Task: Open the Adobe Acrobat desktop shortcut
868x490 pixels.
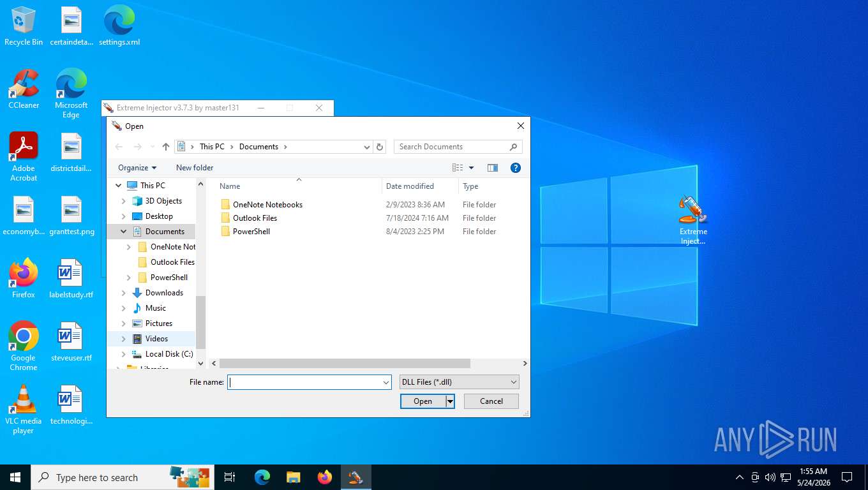Action: point(24,157)
